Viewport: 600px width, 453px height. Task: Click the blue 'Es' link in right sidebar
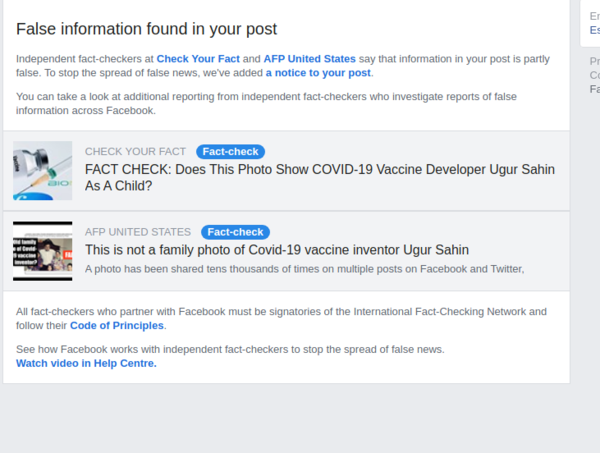[x=594, y=30]
